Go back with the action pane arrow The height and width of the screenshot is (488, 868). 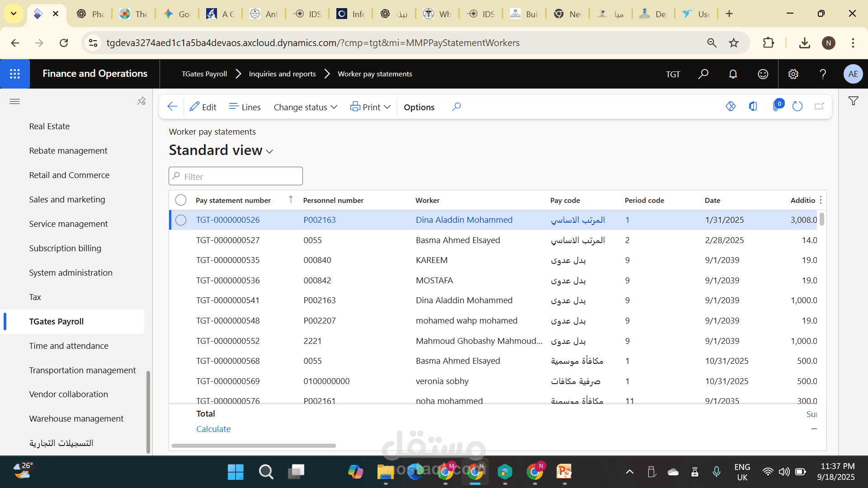(x=172, y=107)
